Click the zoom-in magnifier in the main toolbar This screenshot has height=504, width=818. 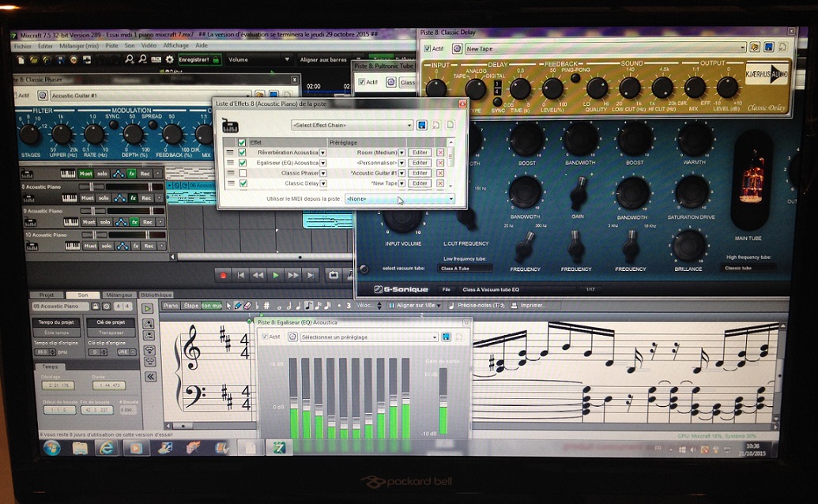tap(130, 59)
